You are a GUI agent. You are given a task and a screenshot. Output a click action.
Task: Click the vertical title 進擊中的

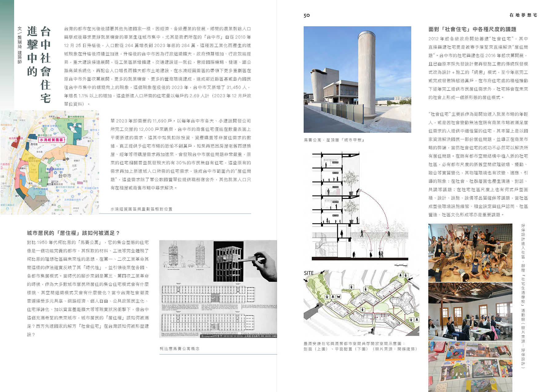click(32, 51)
